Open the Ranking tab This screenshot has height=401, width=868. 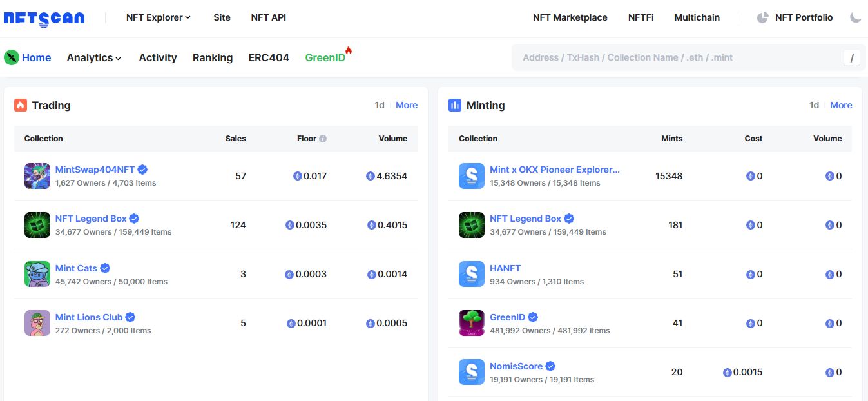[x=213, y=57]
